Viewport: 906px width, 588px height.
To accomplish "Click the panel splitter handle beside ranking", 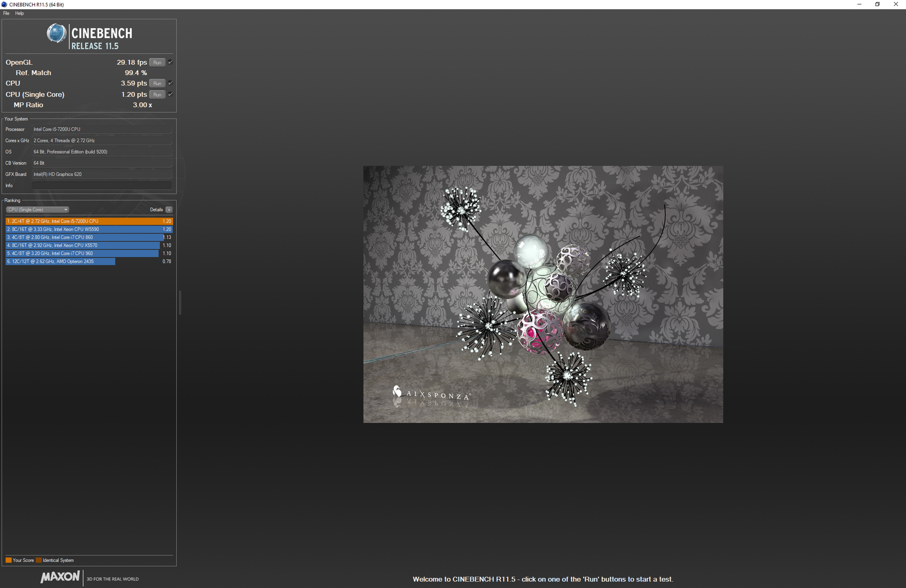I will coord(180,302).
